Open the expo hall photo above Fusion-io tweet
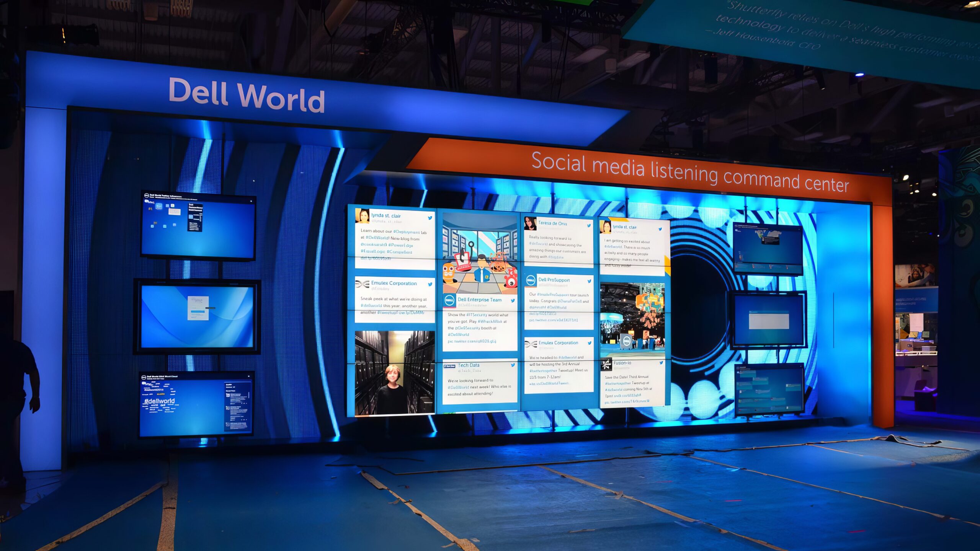Viewport: 980px width, 551px height. [x=632, y=320]
